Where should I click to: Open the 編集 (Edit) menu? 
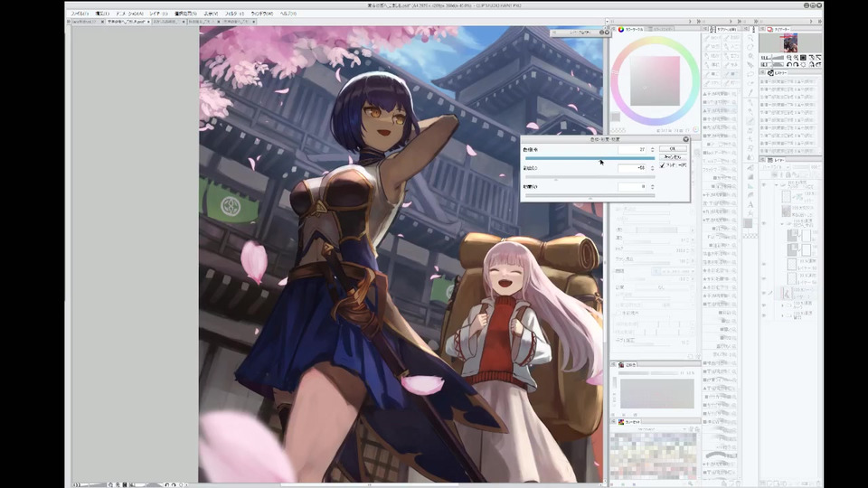102,14
